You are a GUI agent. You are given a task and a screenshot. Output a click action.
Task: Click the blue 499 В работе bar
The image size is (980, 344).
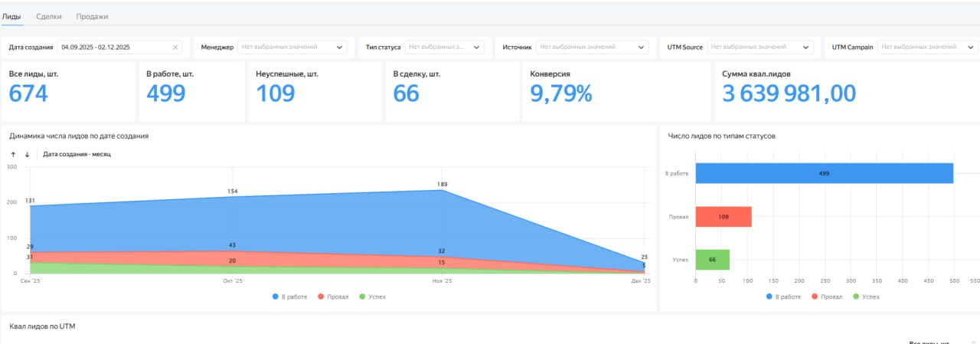pos(825,173)
